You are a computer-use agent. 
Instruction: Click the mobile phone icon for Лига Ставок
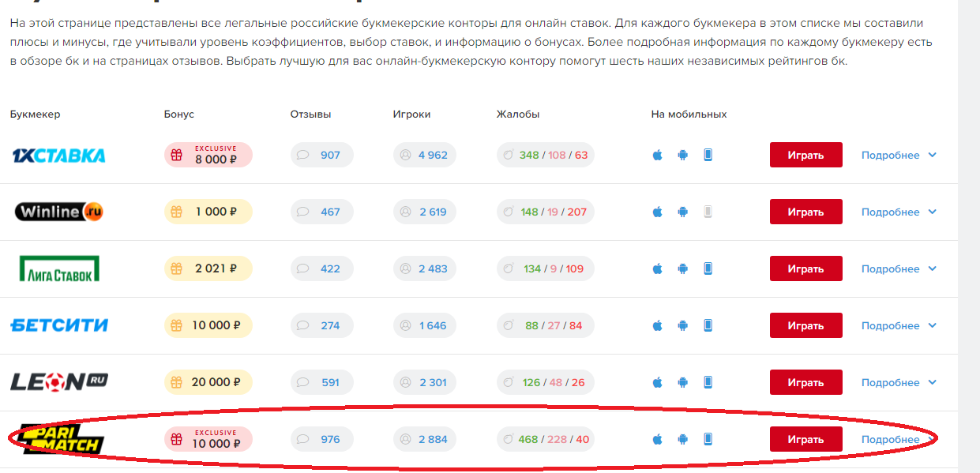[x=708, y=268]
